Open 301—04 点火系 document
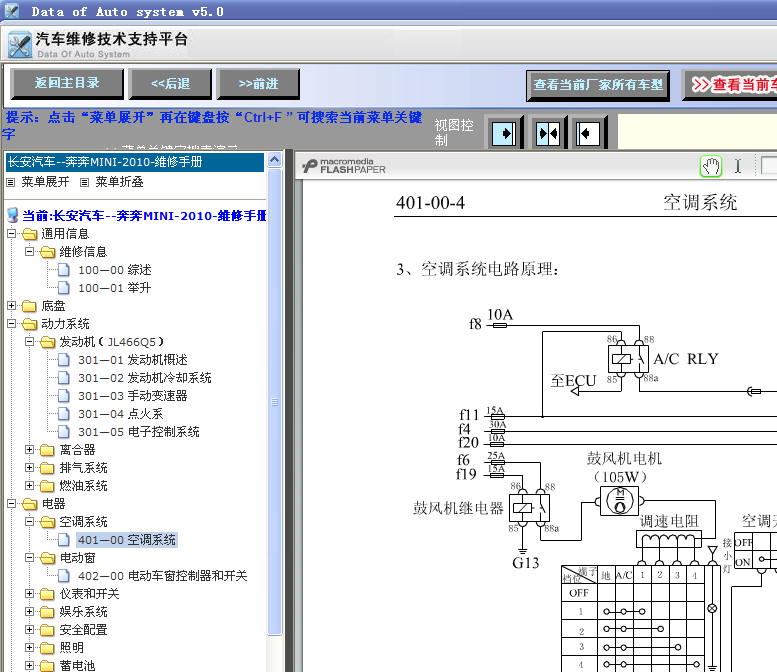This screenshot has height=672, width=777. [120, 414]
